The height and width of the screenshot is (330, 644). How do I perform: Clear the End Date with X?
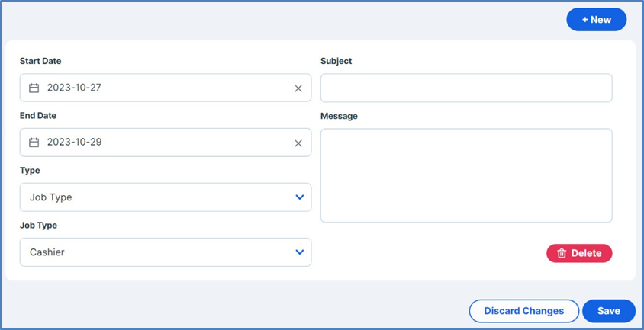coord(298,143)
